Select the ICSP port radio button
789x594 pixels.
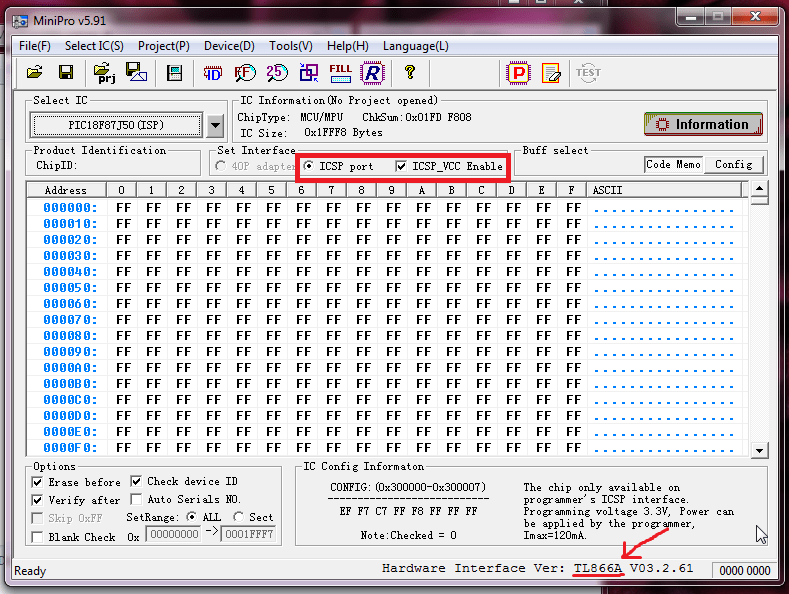point(309,166)
